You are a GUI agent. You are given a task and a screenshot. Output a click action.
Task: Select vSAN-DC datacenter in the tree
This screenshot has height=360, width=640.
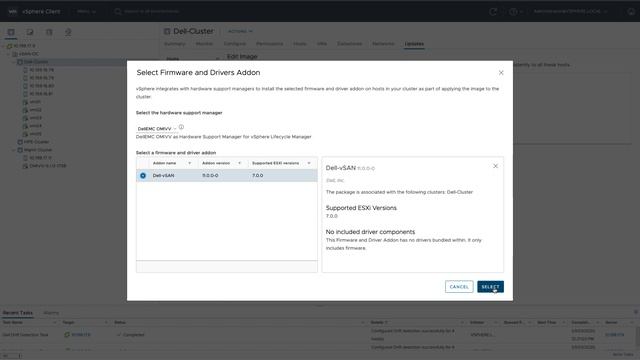(x=29, y=54)
